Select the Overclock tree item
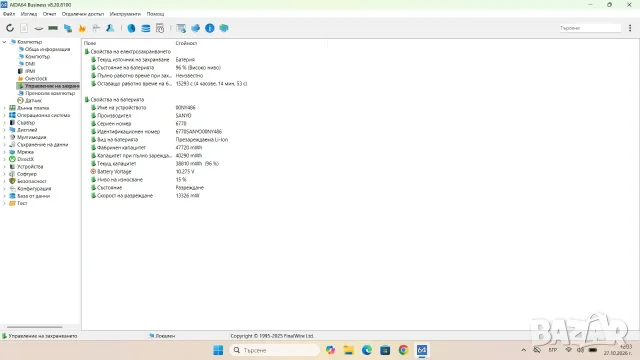This screenshot has height=360, width=640. click(x=36, y=78)
